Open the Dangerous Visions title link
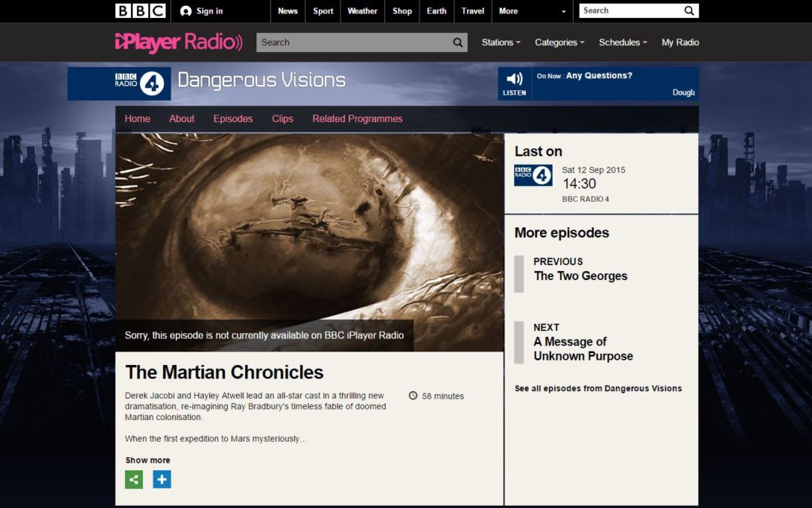Image resolution: width=812 pixels, height=508 pixels. [262, 80]
